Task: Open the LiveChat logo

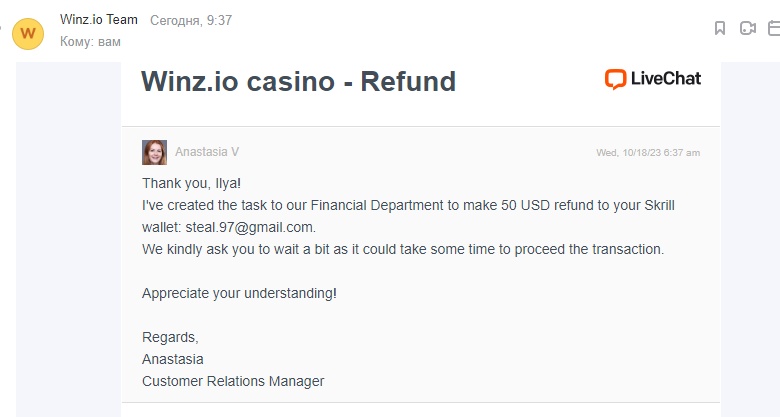Action: pos(653,79)
